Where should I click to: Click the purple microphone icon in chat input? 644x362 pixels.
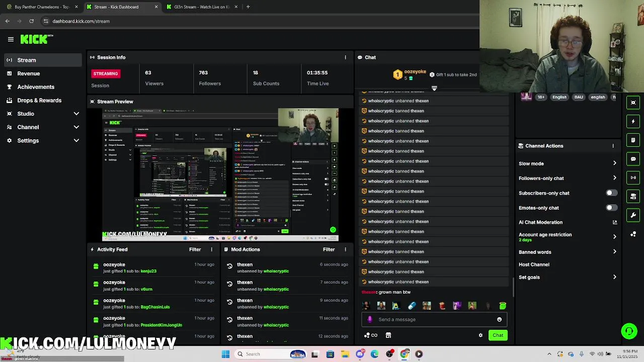pyautogui.click(x=370, y=319)
